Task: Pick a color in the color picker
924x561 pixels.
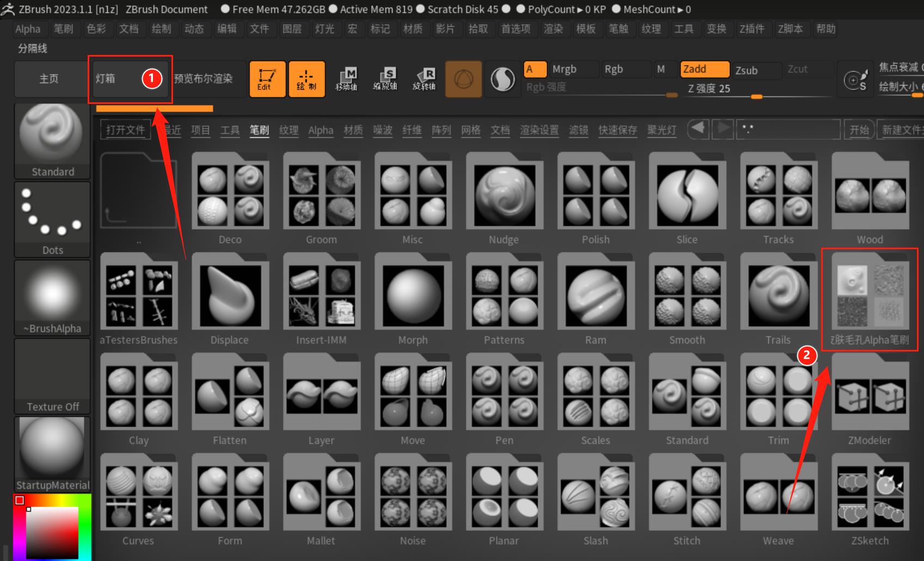Action: point(52,527)
